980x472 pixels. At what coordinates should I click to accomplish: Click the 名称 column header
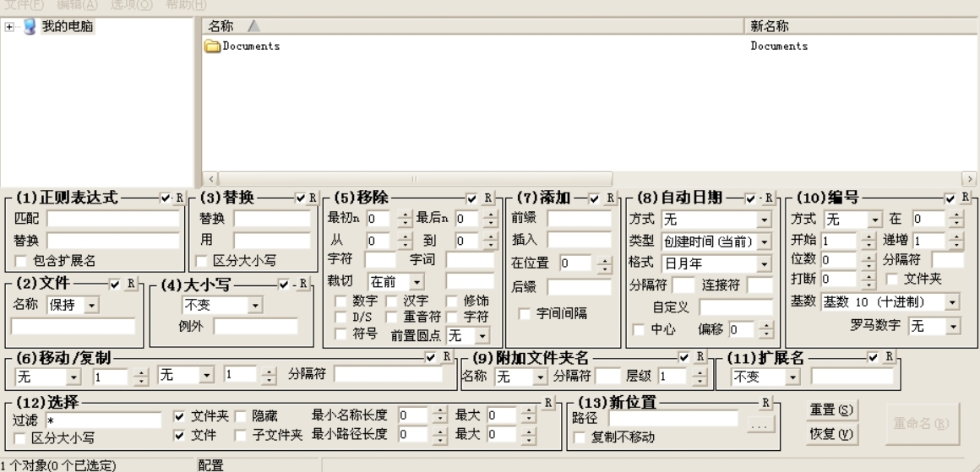point(473,25)
